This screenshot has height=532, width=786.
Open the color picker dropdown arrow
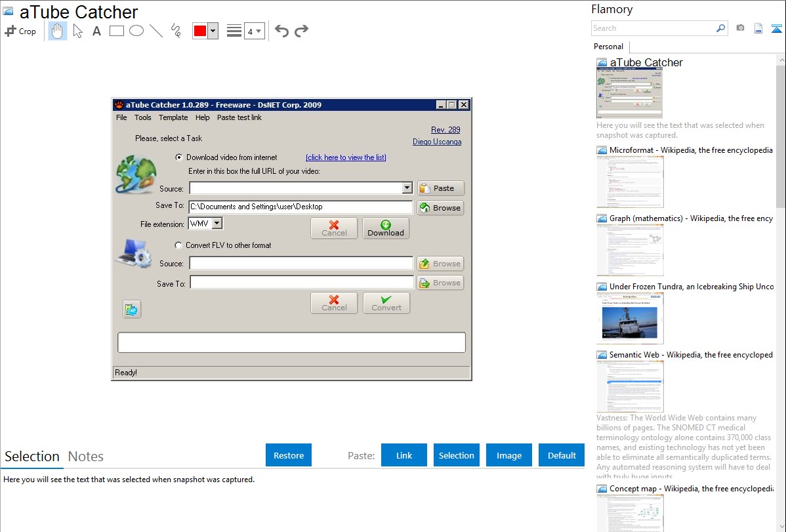pyautogui.click(x=213, y=31)
